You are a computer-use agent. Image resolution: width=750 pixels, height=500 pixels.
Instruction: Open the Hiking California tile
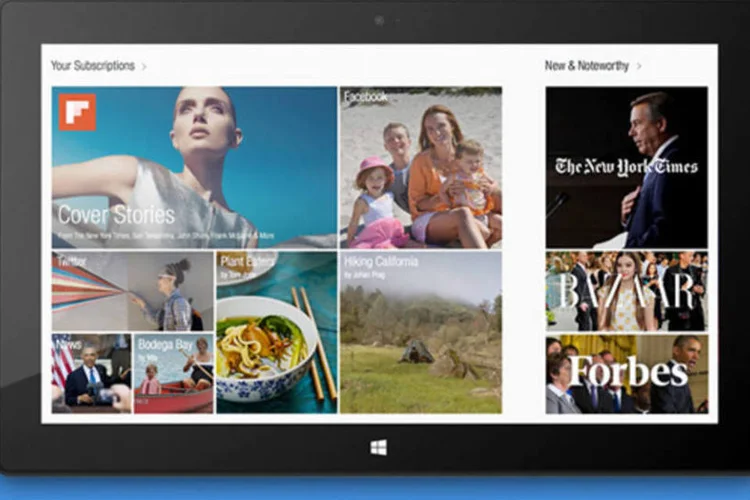point(421,332)
